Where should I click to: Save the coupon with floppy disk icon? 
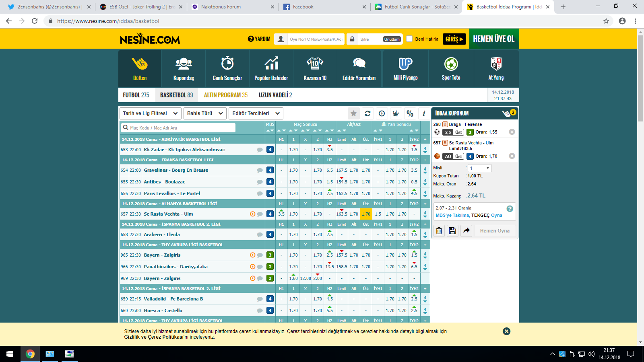[452, 230]
